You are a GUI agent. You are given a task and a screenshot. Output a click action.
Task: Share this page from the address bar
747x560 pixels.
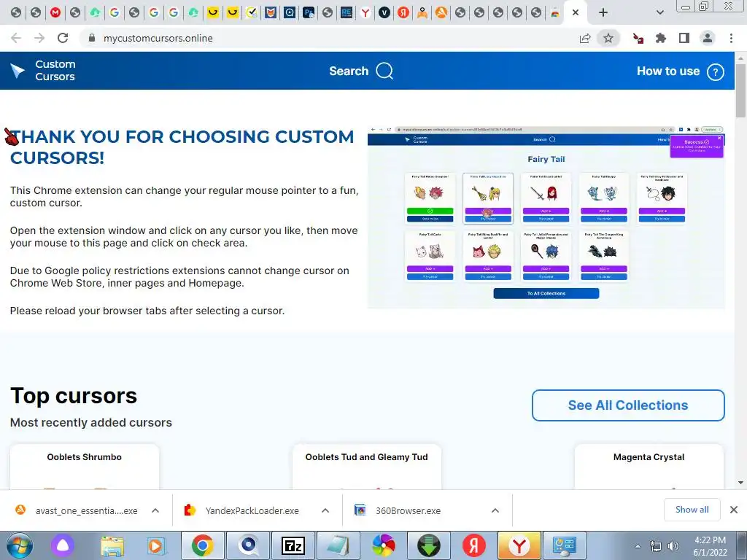point(585,38)
